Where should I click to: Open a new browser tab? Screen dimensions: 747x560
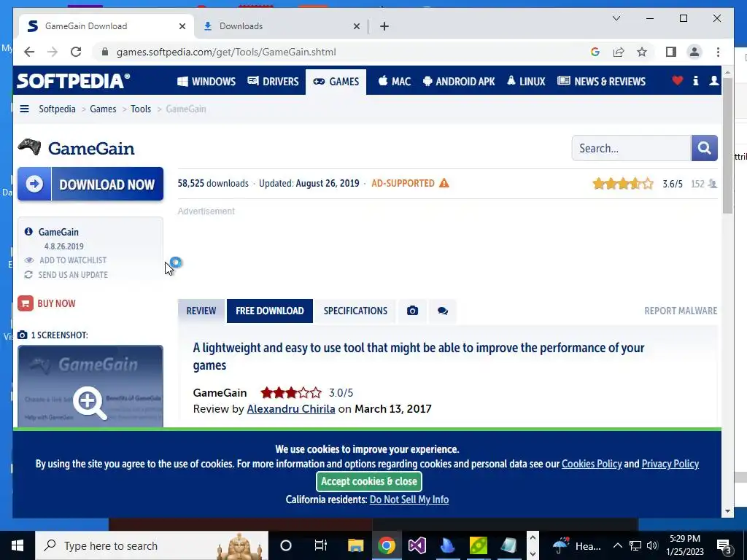(384, 26)
